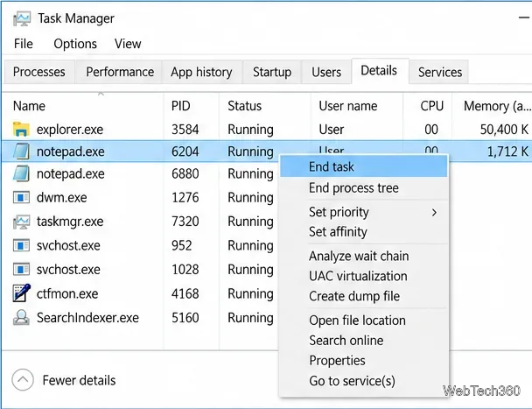Open the View menu
This screenshot has width=532, height=409.
tap(128, 44)
